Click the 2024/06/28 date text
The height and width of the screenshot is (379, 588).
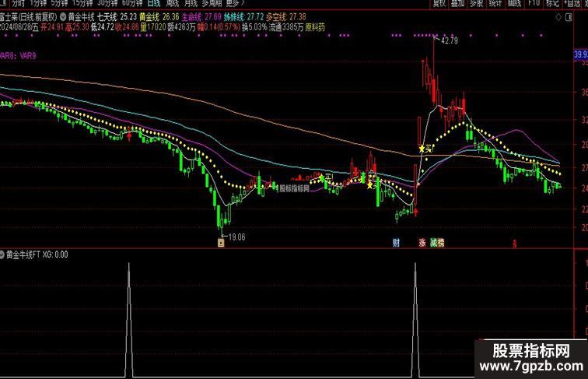16,27
